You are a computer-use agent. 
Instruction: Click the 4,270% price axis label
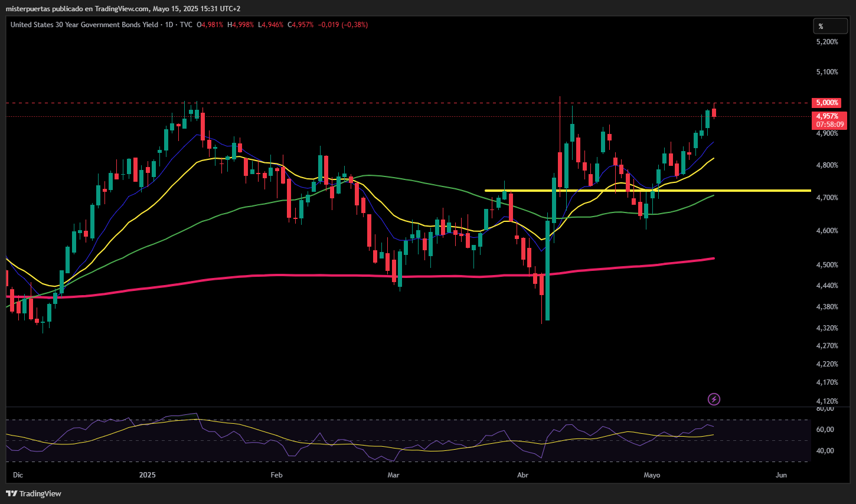pyautogui.click(x=827, y=346)
